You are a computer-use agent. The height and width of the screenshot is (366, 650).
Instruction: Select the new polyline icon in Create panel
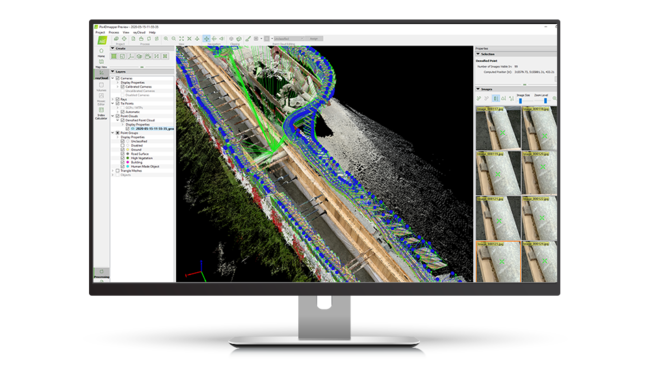(131, 56)
